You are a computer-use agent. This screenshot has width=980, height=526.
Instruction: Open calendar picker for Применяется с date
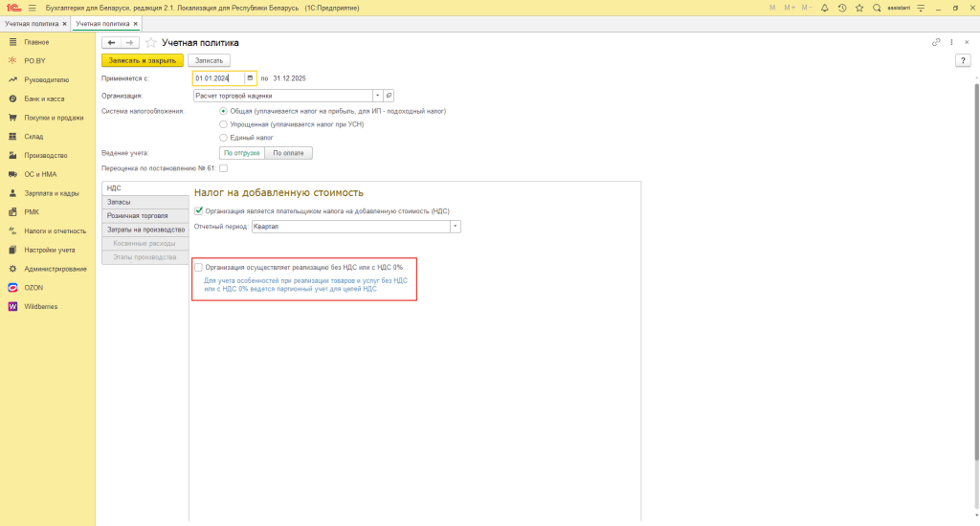250,78
